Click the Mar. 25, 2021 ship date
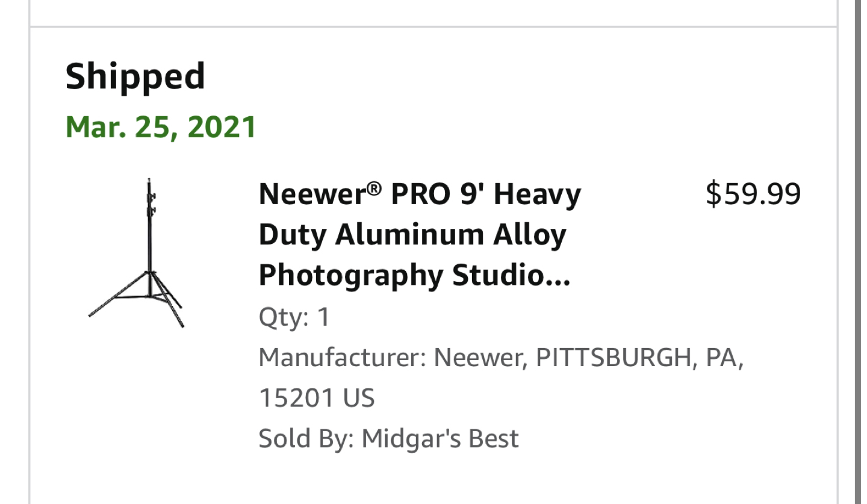The height and width of the screenshot is (504, 867). pos(161,127)
